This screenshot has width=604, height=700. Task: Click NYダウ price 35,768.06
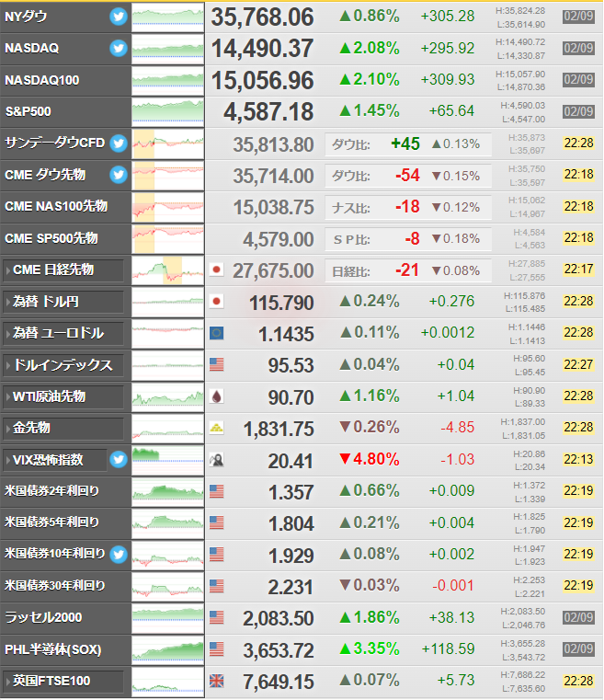coord(262,17)
